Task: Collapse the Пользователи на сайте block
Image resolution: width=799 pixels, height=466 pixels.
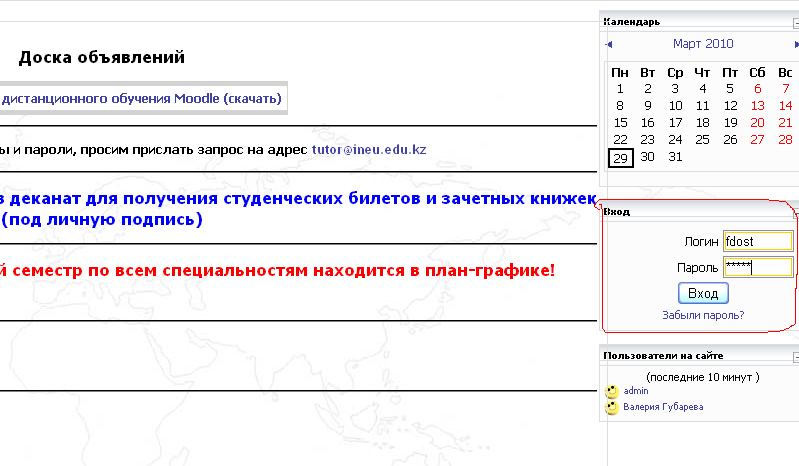Action: click(796, 357)
